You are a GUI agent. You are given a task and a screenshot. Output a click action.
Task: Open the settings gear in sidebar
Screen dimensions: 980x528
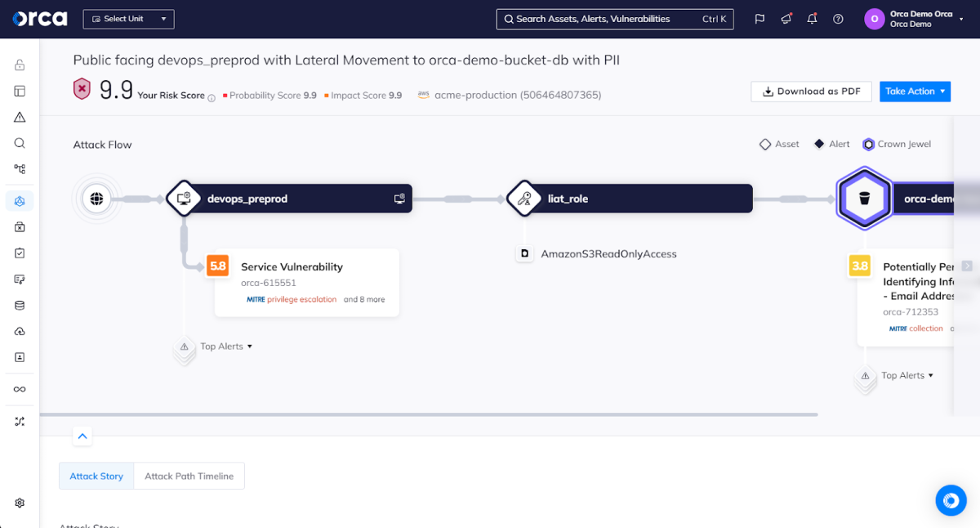[x=20, y=503]
